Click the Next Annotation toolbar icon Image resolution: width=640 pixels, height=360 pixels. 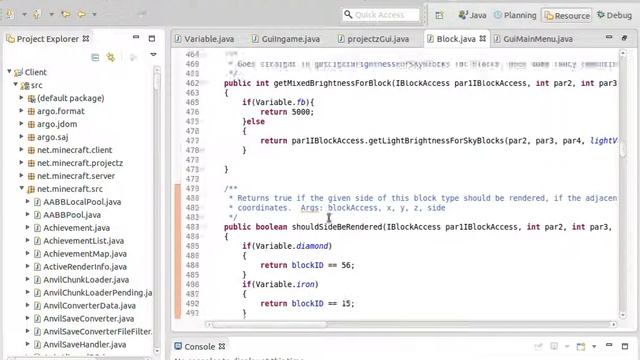pos(10,14)
